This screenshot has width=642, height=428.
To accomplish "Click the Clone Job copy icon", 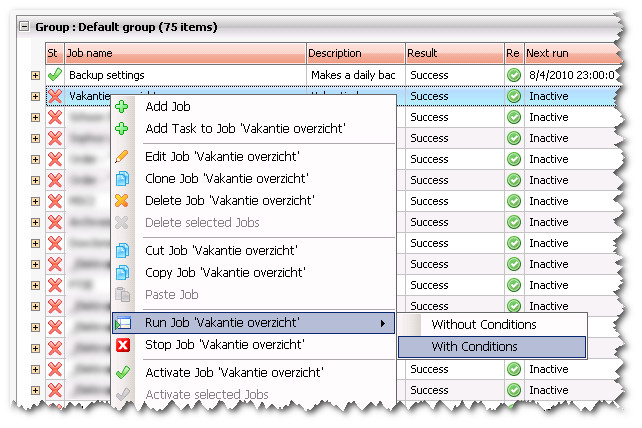I will pyautogui.click(x=122, y=180).
